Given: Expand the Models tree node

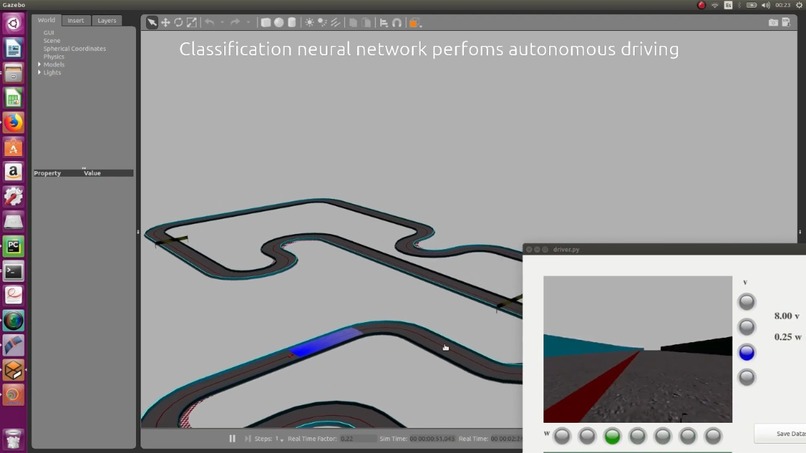Looking at the screenshot, I should click(x=40, y=64).
